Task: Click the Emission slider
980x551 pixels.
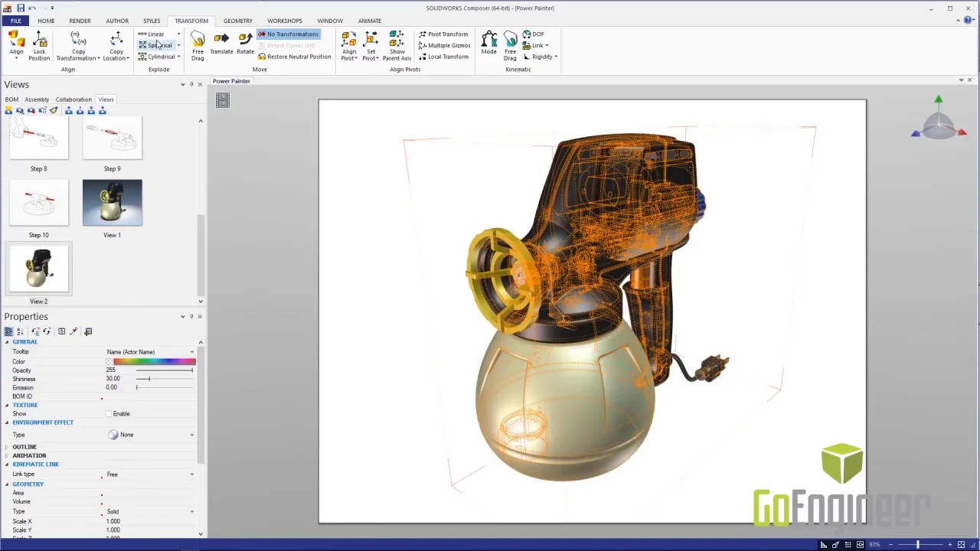Action: pos(165,387)
